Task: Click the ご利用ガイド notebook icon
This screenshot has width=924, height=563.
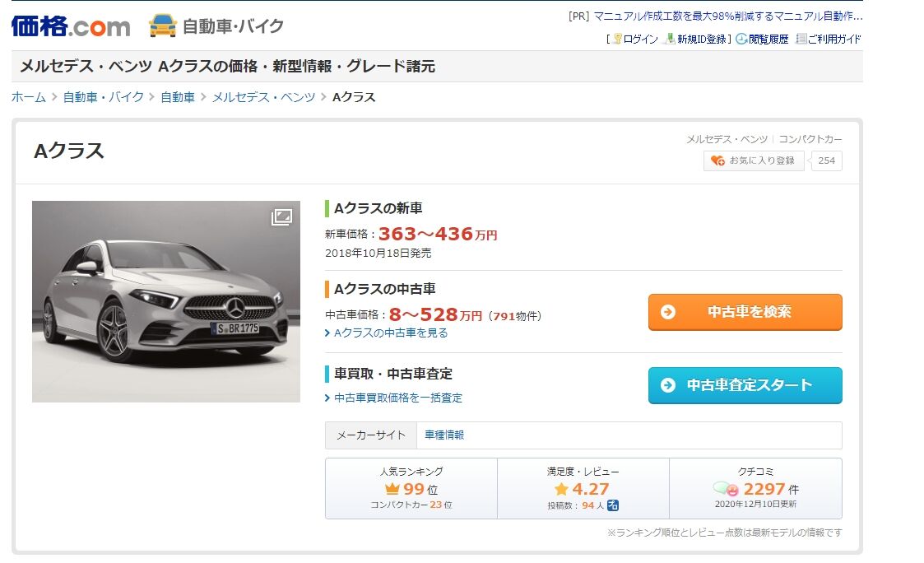Action: [801, 39]
